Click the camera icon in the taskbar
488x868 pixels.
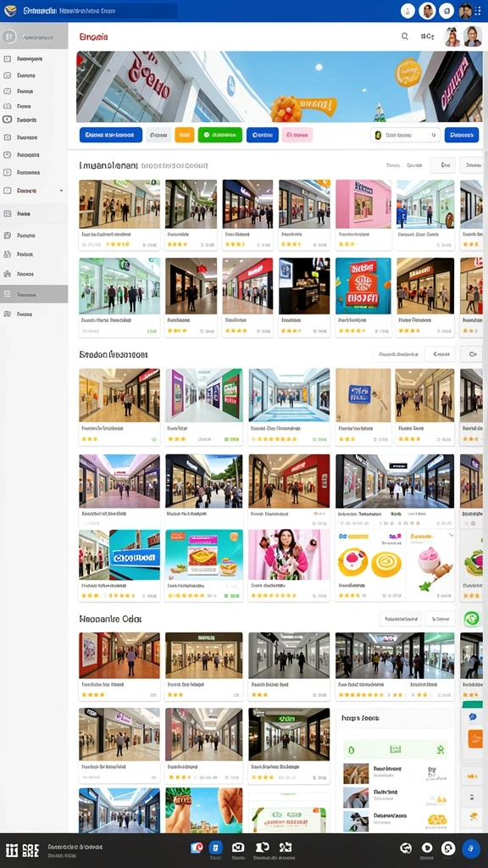238,848
